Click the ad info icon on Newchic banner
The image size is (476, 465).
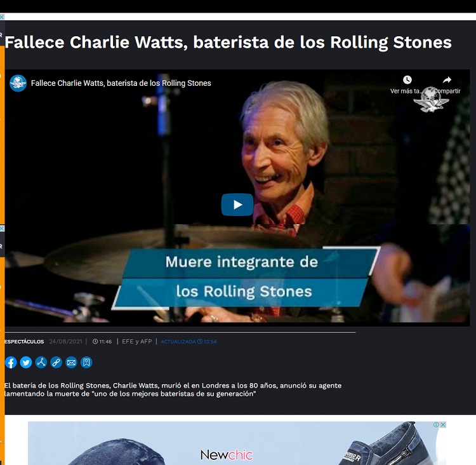point(436,424)
